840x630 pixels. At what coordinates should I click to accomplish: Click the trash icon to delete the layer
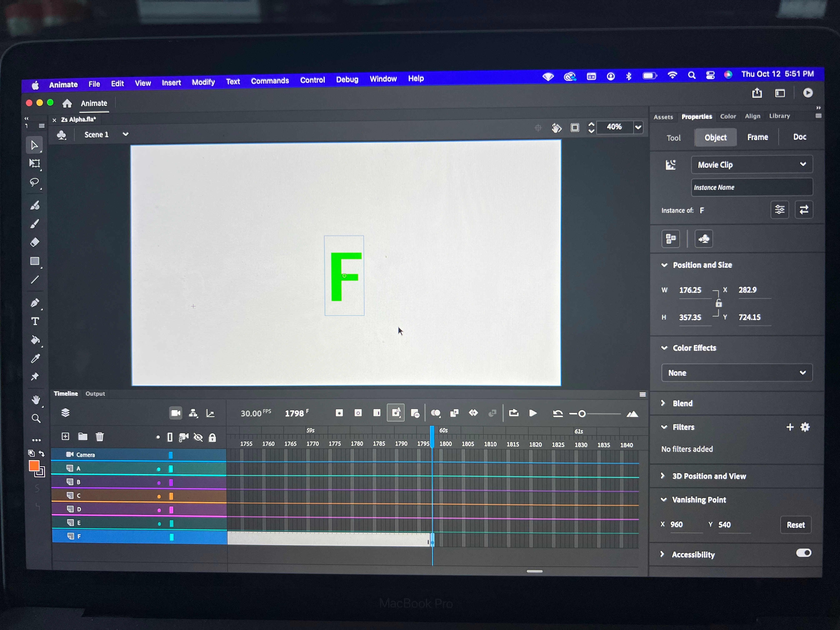point(100,437)
